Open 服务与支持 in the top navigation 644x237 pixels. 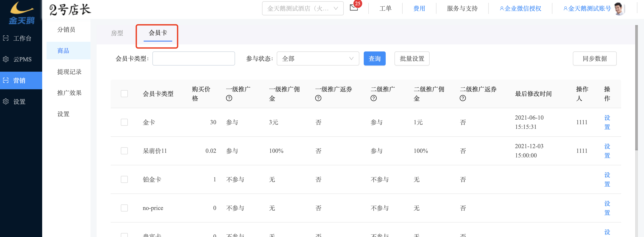click(462, 9)
